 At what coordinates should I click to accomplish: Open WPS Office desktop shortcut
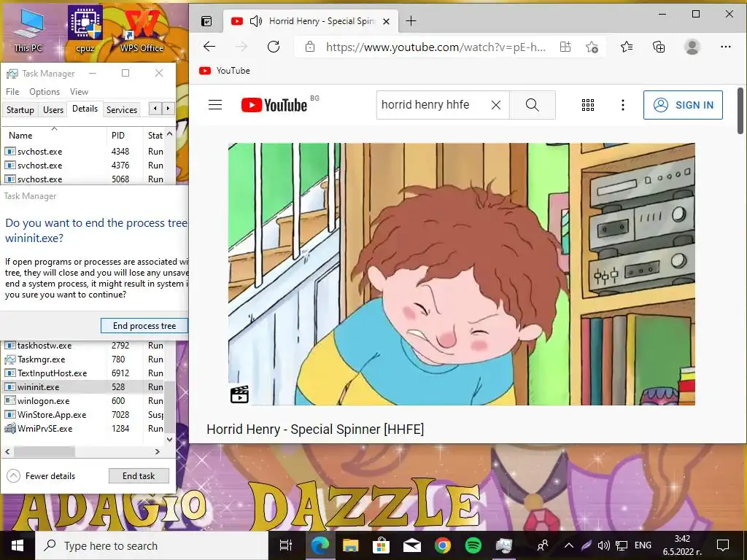(x=142, y=31)
